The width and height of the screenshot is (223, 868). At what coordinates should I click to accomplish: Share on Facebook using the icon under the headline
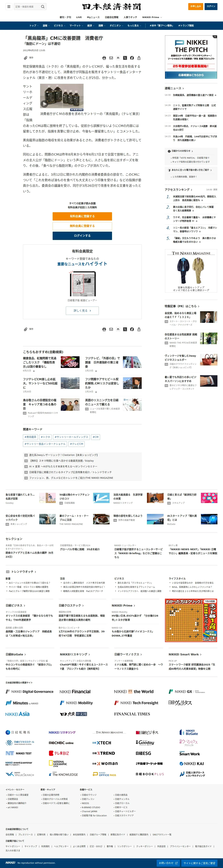[132, 58]
